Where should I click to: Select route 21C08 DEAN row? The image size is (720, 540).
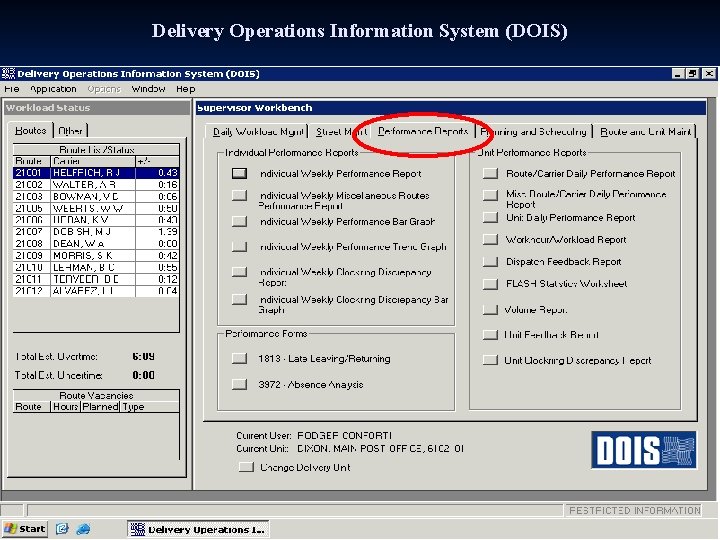[x=96, y=244]
